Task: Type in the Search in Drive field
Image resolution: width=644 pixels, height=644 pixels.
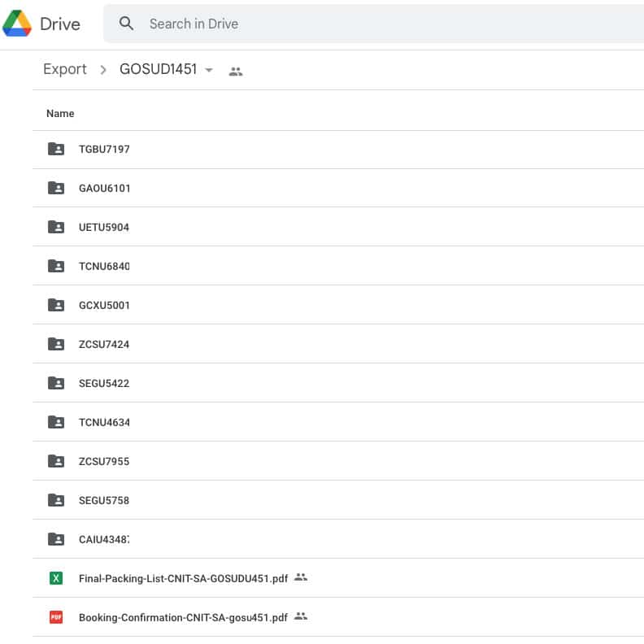Action: point(325,24)
